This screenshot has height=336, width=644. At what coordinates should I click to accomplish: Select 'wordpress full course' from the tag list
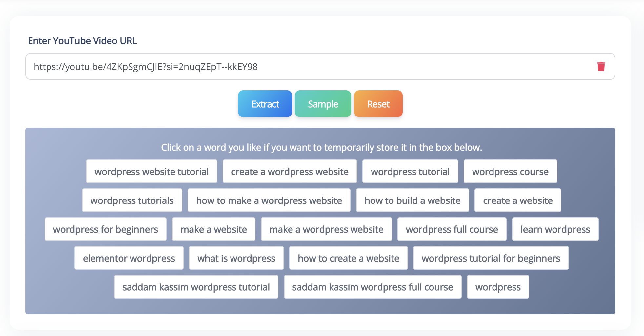(452, 229)
